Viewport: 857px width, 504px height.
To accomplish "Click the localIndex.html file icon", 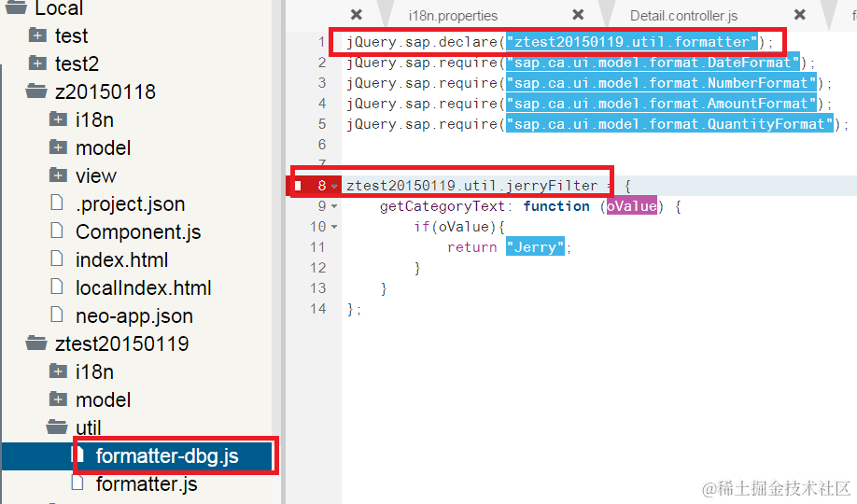I will 57,287.
